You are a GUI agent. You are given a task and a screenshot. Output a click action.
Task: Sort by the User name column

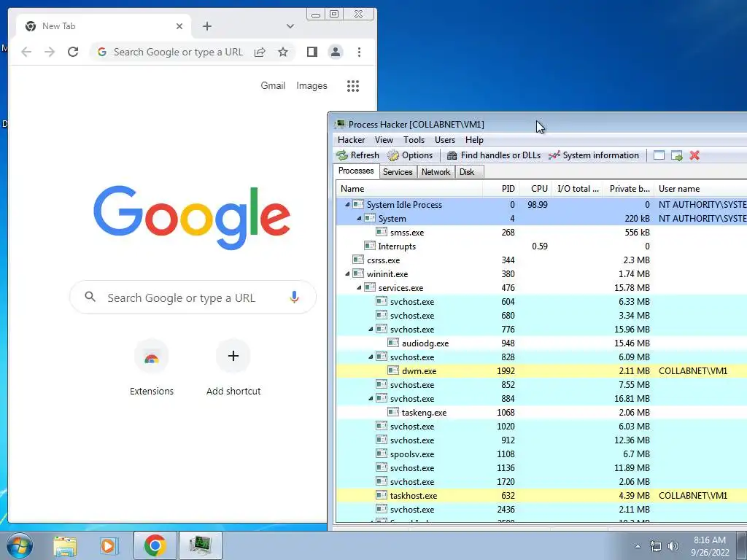[x=700, y=189]
